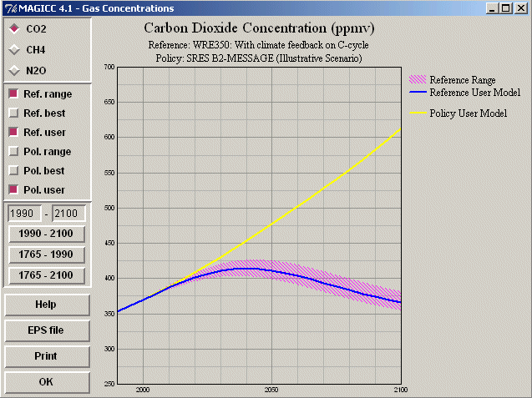Screen dimensions: 532x398
Task: Click the end year field showing 2100
Action: (69, 214)
